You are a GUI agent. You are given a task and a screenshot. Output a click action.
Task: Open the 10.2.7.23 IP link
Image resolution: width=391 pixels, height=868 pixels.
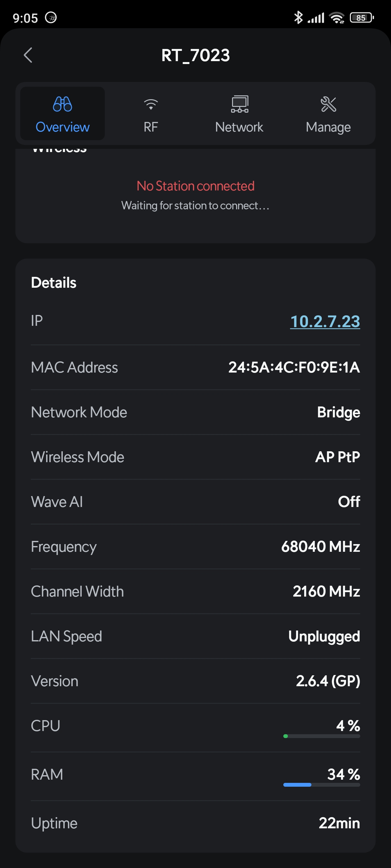(325, 321)
